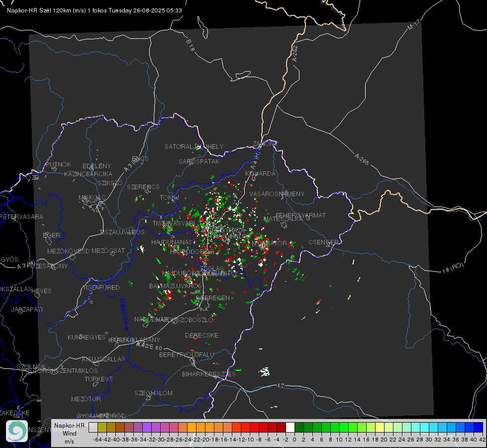Click the PUTNOK town label
Screen dimensions: 487x448
(58, 164)
